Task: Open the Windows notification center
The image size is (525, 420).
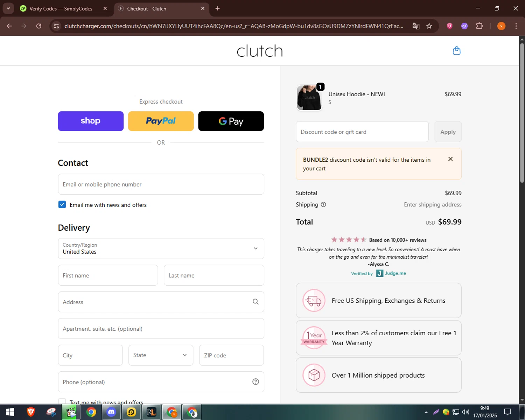Action: [507, 412]
